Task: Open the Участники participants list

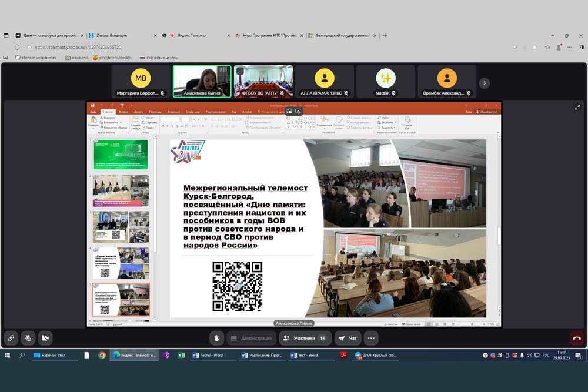Action: pyautogui.click(x=305, y=338)
